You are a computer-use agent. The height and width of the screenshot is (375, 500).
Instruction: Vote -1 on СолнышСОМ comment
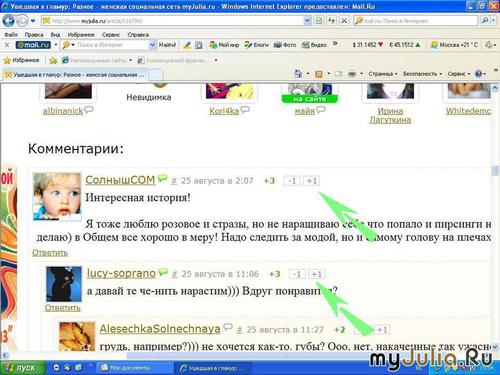click(x=292, y=181)
